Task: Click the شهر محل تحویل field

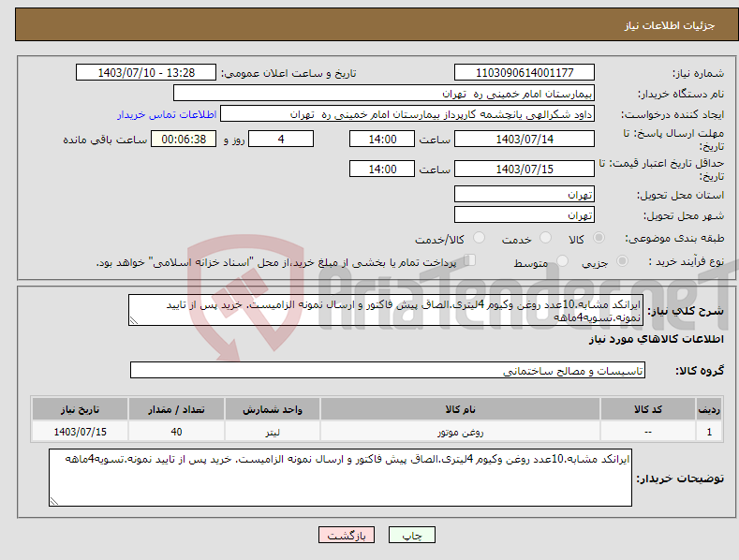Action: [x=525, y=215]
